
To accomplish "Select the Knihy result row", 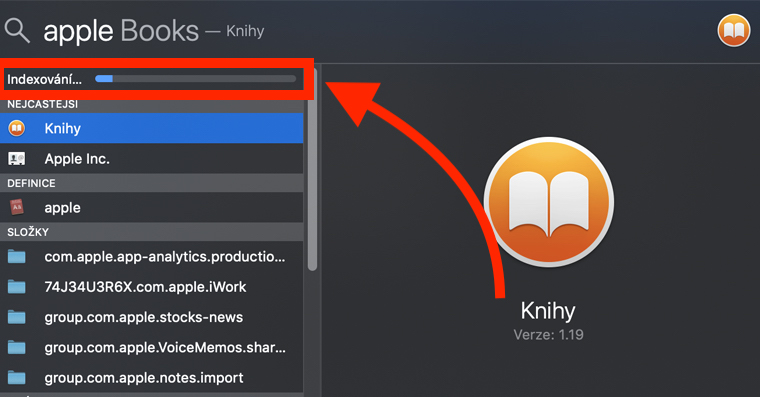I will pos(152,128).
